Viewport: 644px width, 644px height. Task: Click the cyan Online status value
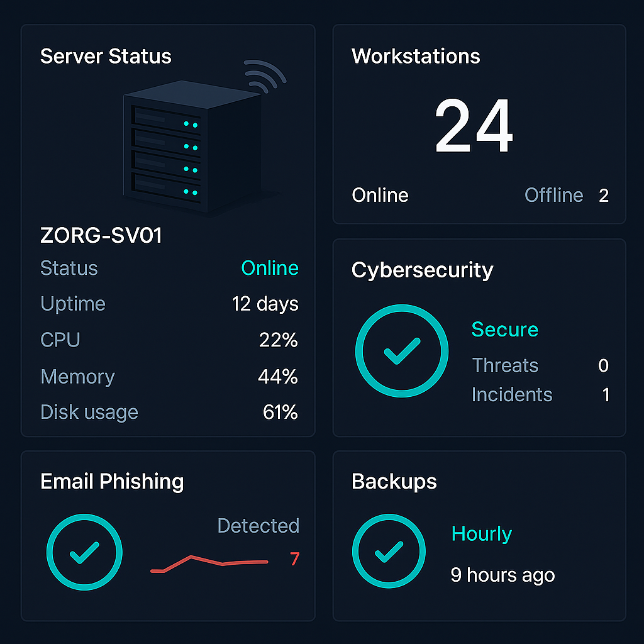coord(269,268)
